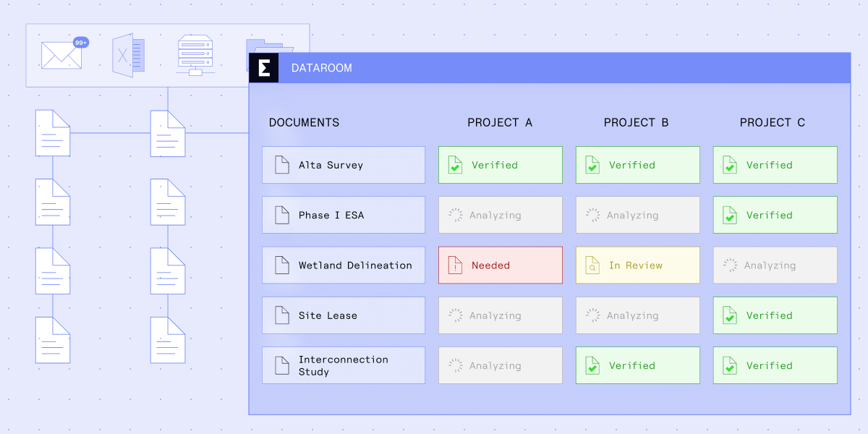Click the sigma logo in Dataroom header
This screenshot has height=434, width=868.
tap(264, 68)
